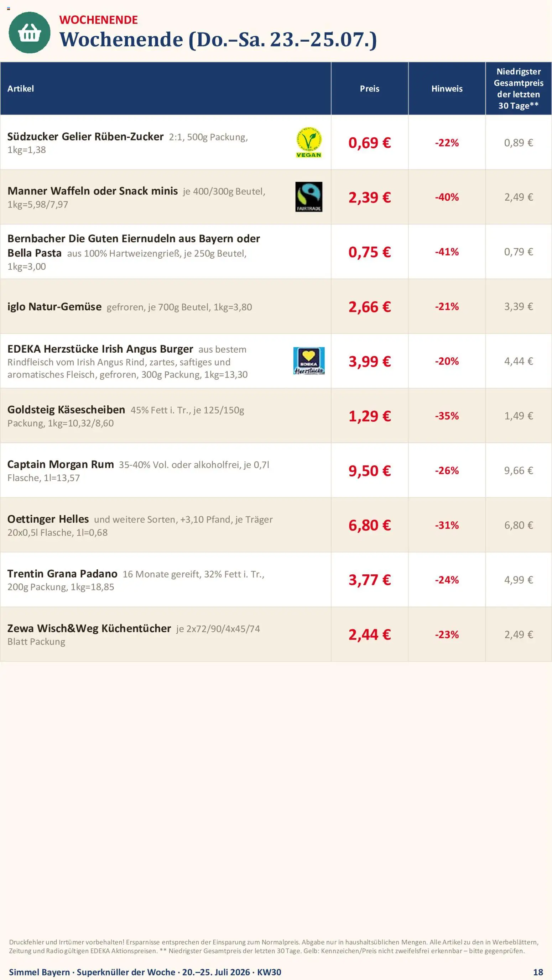Click the 9,50 € Captain Morgan price
Viewport: 552px width, 980px height.
[370, 470]
